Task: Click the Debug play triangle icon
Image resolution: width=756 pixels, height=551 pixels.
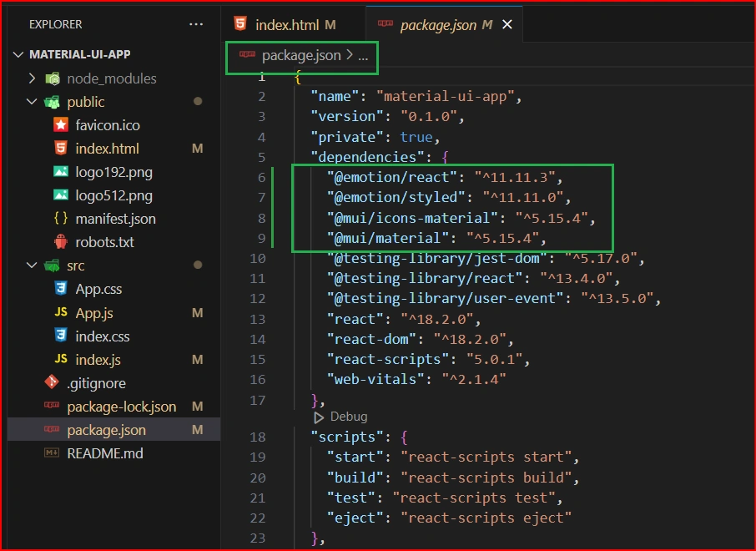Action: click(x=318, y=417)
